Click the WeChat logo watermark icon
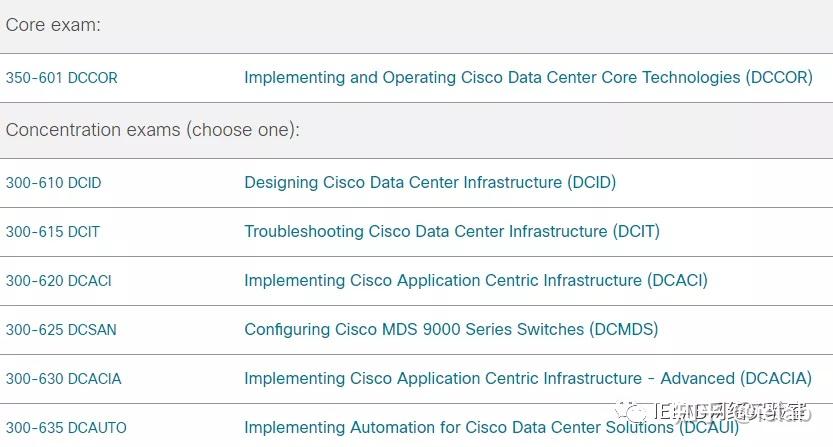833x447 pixels. pyautogui.click(x=631, y=412)
